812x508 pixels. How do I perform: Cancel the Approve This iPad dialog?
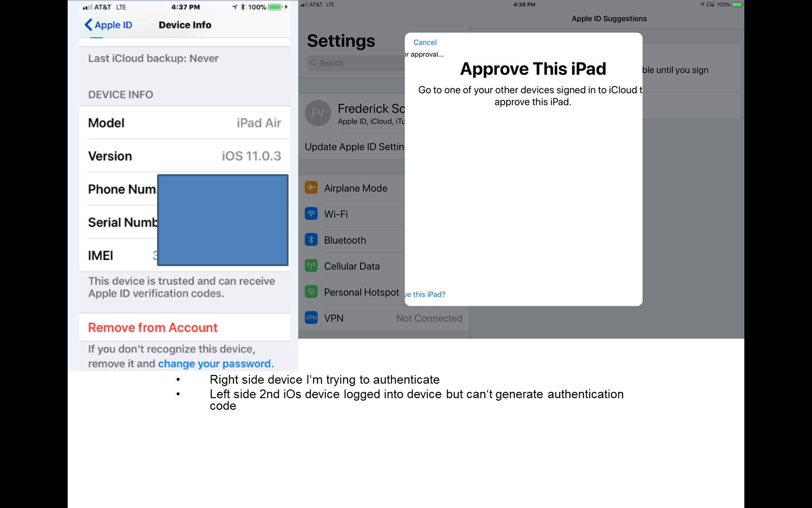click(x=425, y=42)
